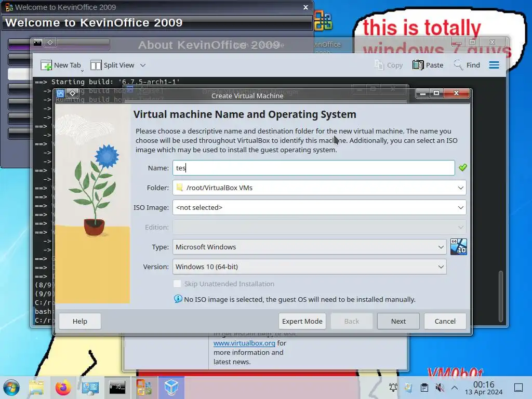532x399 pixels.
Task: Click the Create Virtual Machine window menu icon
Action: click(60, 93)
